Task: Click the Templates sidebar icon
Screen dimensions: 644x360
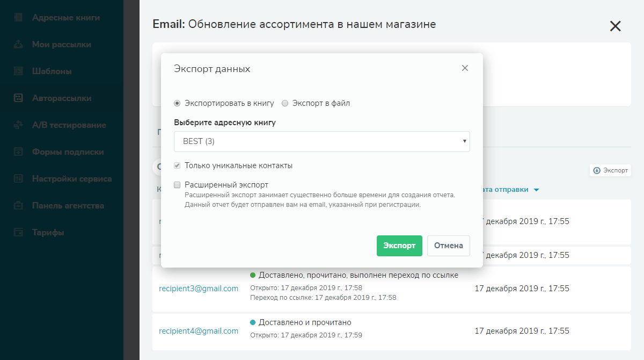Action: [x=18, y=71]
